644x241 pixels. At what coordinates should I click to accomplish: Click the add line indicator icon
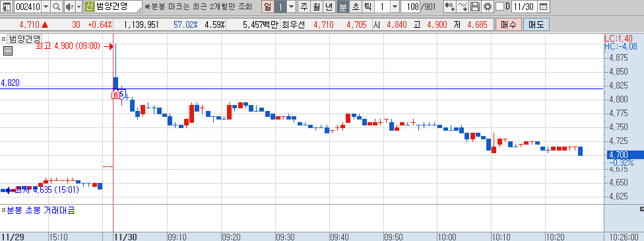coord(463,7)
